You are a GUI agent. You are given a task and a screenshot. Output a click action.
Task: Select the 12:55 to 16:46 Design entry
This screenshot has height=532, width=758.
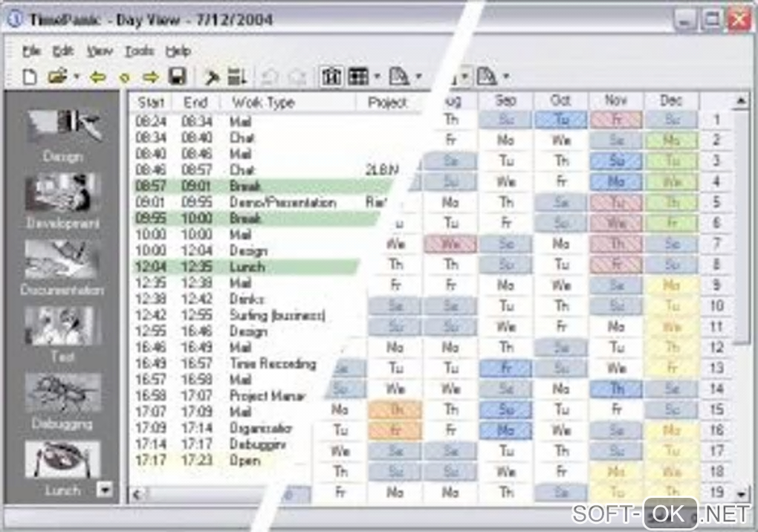(x=237, y=331)
